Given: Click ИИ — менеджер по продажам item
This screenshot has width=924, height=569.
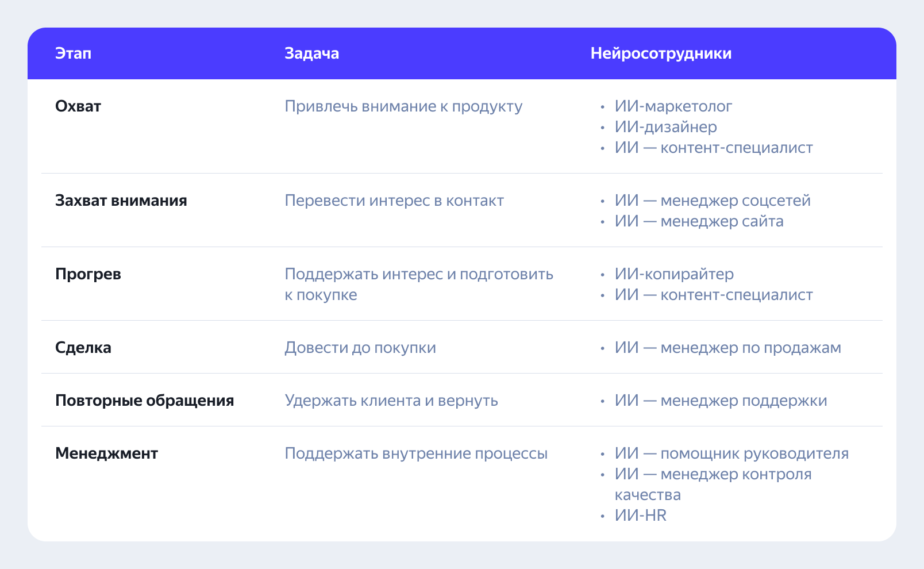Looking at the screenshot, I should (728, 348).
